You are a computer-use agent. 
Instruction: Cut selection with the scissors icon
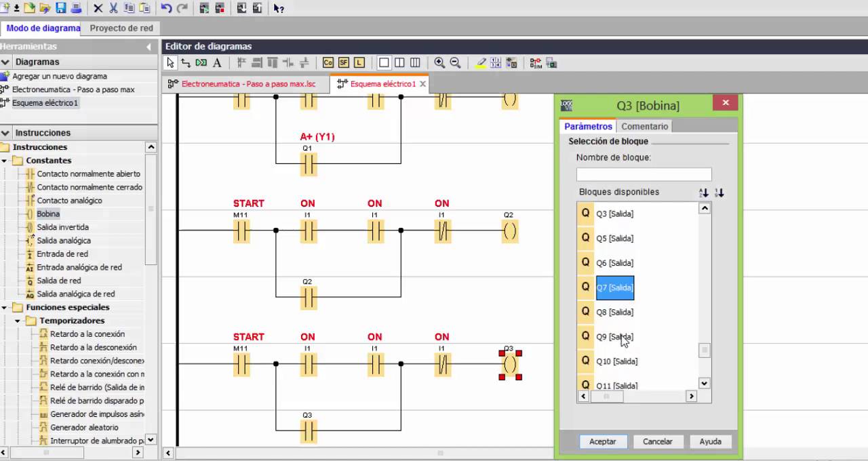[x=114, y=8]
